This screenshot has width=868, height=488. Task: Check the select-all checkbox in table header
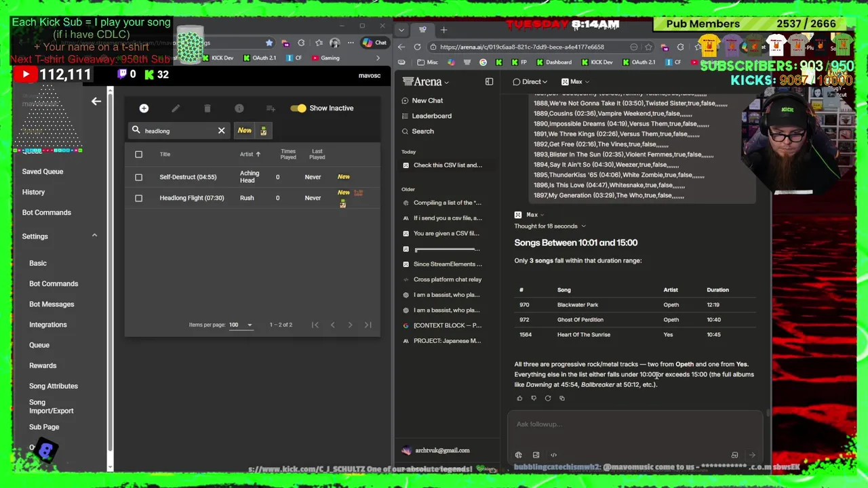pos(138,154)
